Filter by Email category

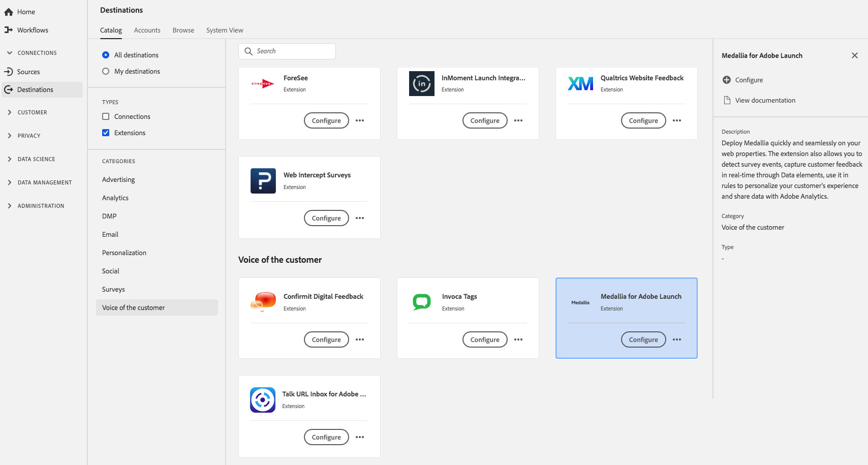(x=110, y=234)
